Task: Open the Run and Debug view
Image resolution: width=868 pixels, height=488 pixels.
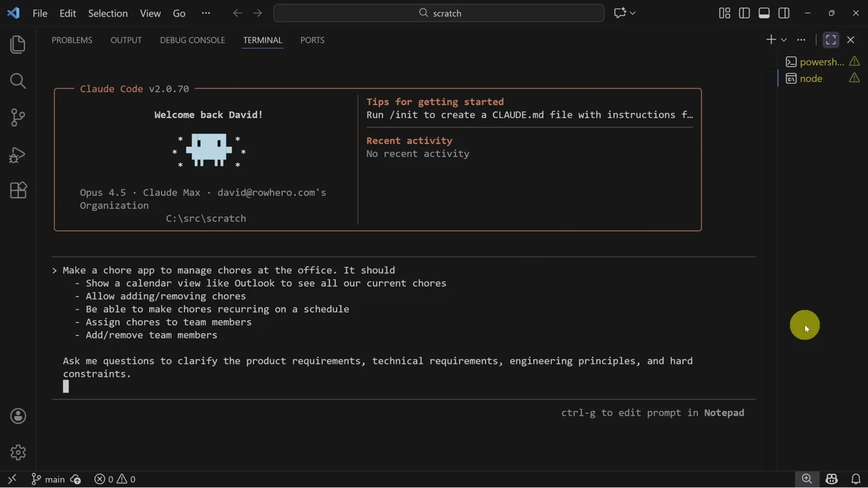Action: coord(18,155)
